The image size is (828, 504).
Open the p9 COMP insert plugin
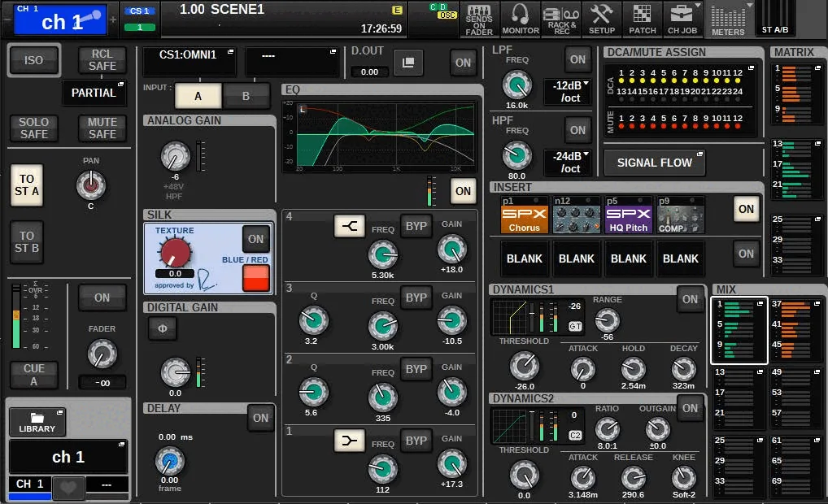[681, 215]
